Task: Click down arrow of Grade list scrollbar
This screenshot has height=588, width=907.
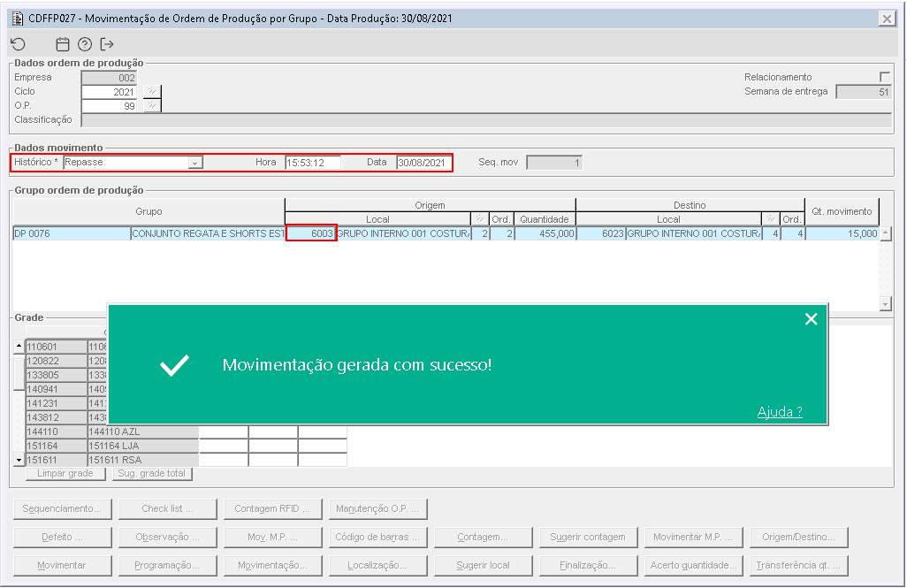Action: pyautogui.click(x=19, y=461)
